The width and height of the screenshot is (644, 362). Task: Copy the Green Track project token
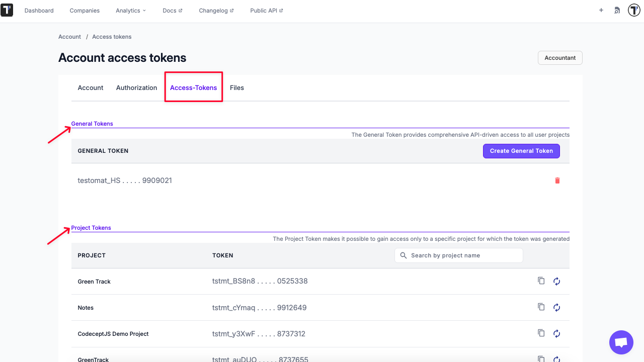541,281
